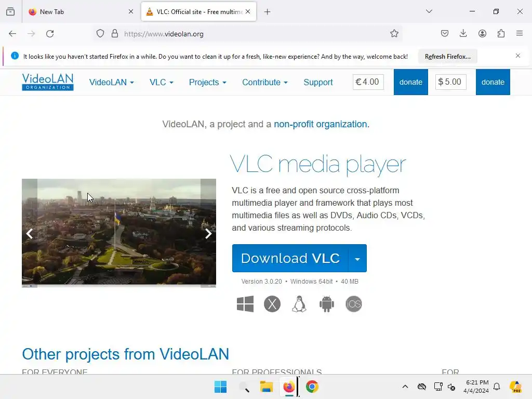Screen dimensions: 532x399
Task: Bookmark this page with the star
Action: 394,33
